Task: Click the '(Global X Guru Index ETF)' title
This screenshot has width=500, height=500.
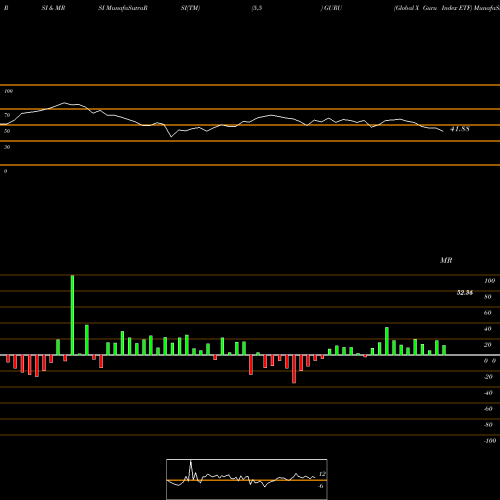Action: pyautogui.click(x=433, y=8)
